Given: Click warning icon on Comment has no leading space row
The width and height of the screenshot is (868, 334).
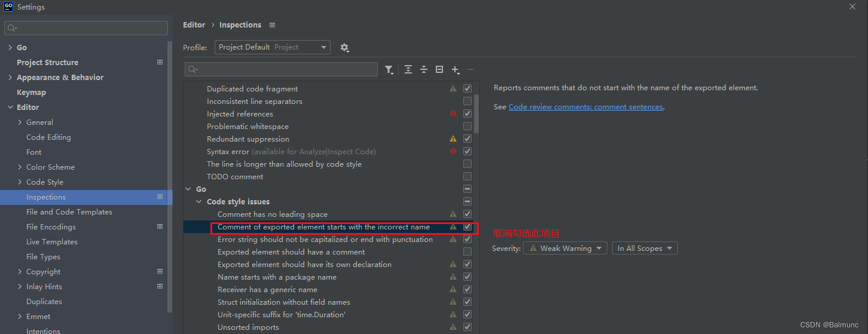Looking at the screenshot, I should [x=453, y=214].
